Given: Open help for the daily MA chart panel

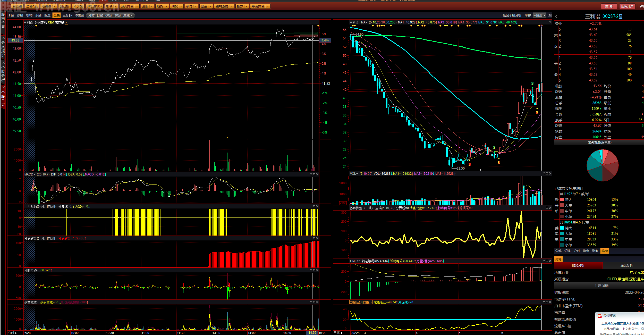Looking at the screenshot, I should coord(550,22).
